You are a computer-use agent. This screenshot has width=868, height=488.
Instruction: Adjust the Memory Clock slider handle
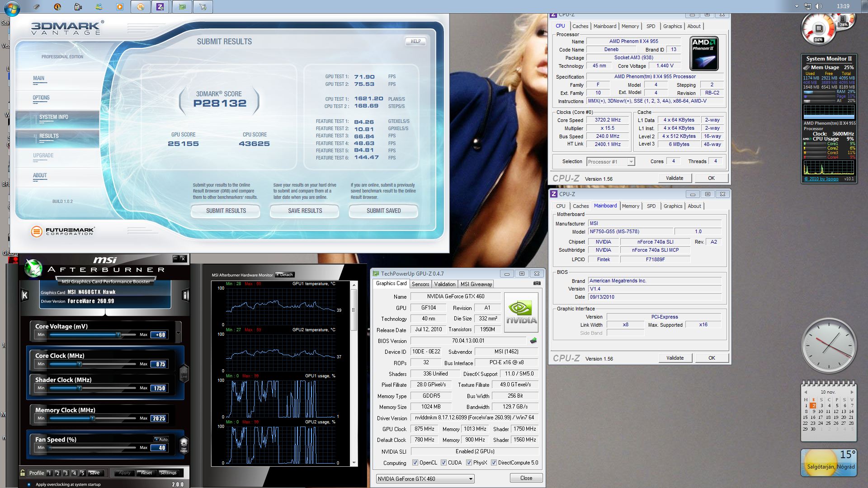[x=93, y=418]
